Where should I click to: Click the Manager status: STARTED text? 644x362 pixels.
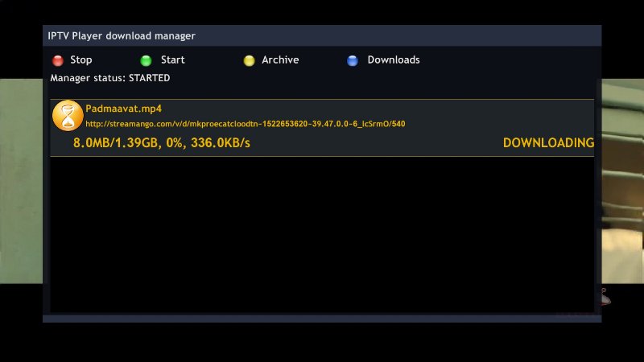click(x=110, y=78)
